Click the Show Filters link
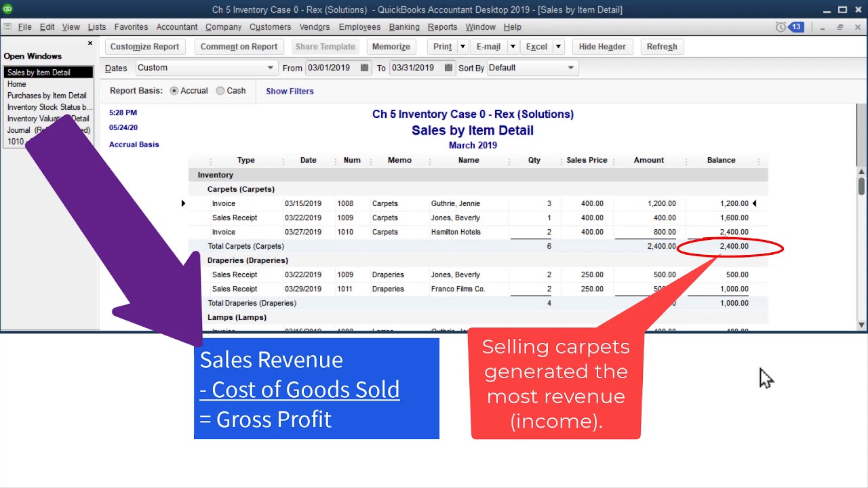This screenshot has height=488, width=868. click(290, 91)
